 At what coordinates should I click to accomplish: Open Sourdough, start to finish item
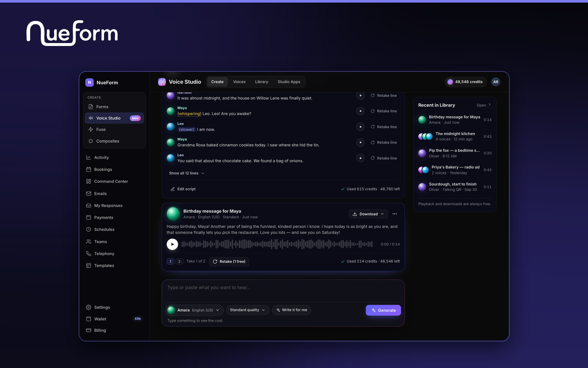pyautogui.click(x=455, y=187)
